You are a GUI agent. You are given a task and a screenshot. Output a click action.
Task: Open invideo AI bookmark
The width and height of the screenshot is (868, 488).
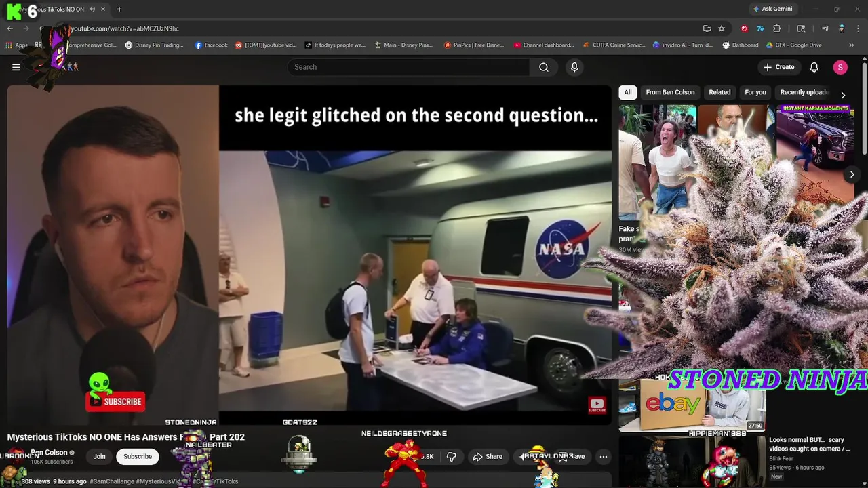click(683, 45)
